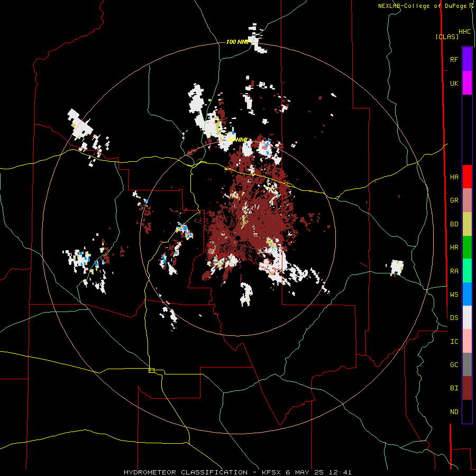476x476 pixels.
Task: Choose the white DS legend swatch
Action: click(x=467, y=317)
